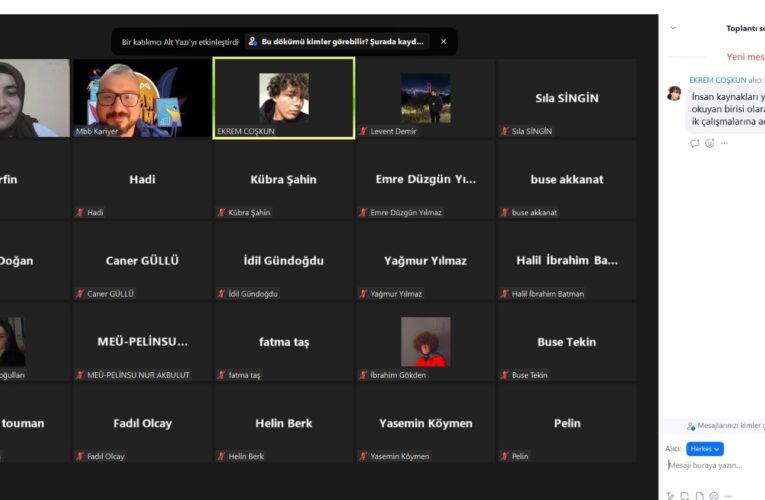Select the Mbb Kariyer video tile
Image resolution: width=765 pixels, height=500 pixels.
tap(141, 97)
